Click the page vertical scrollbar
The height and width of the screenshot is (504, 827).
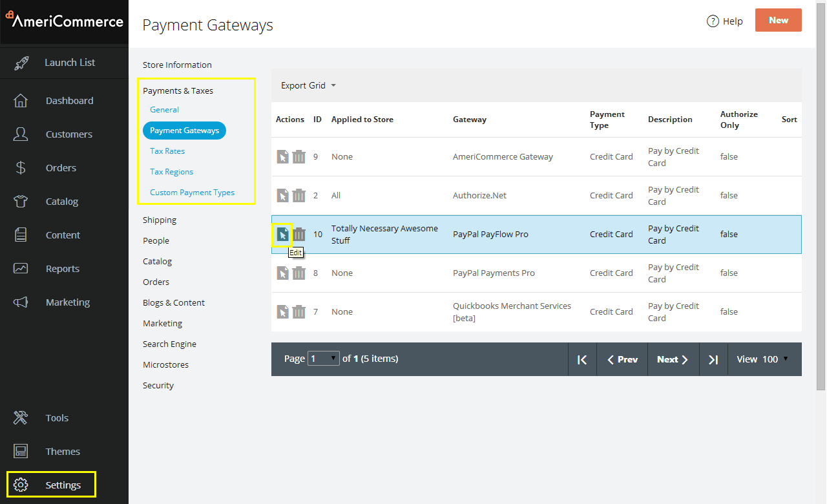pos(821,195)
